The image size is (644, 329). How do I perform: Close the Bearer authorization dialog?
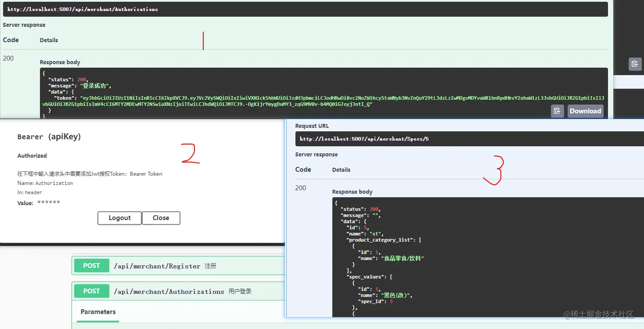click(x=161, y=218)
